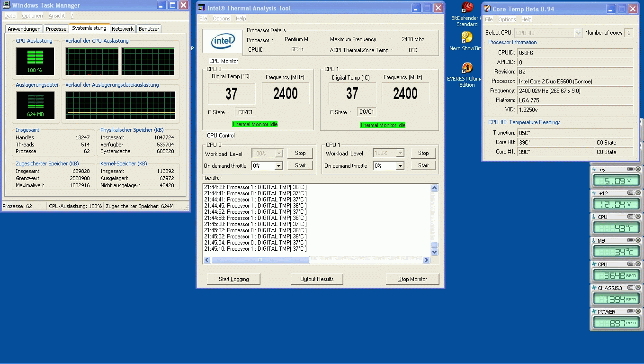644x364 pixels.
Task: Open settings of the MB temperature gadget
Action: 631,240
